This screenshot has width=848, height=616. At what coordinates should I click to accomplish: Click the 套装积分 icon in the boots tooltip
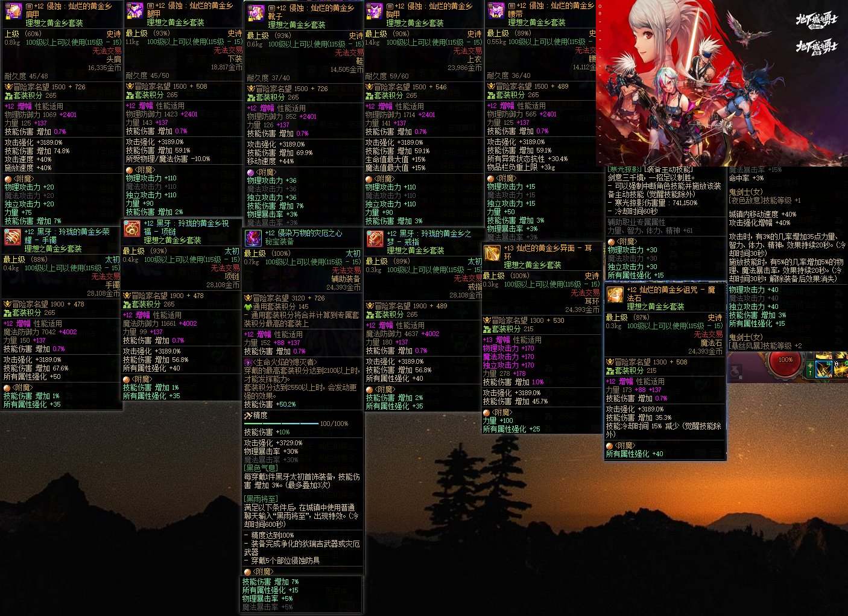[x=251, y=97]
